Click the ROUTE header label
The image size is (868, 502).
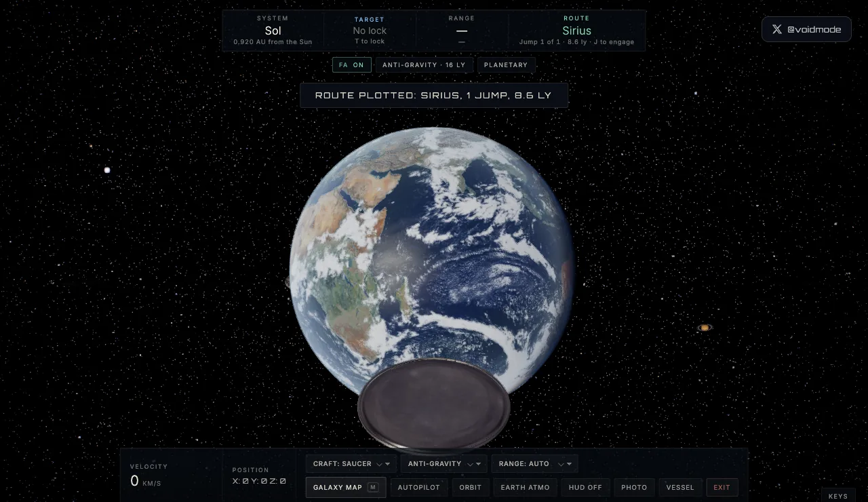tap(576, 18)
